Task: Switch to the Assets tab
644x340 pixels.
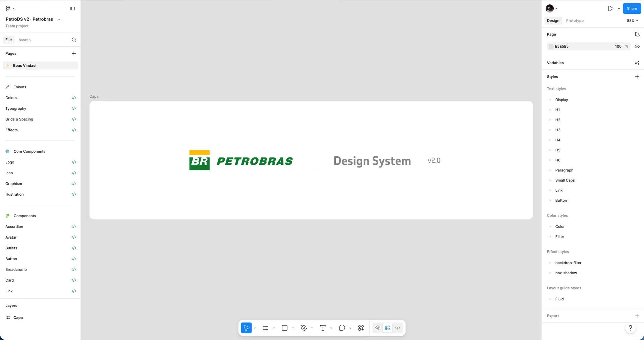Action: click(x=24, y=40)
